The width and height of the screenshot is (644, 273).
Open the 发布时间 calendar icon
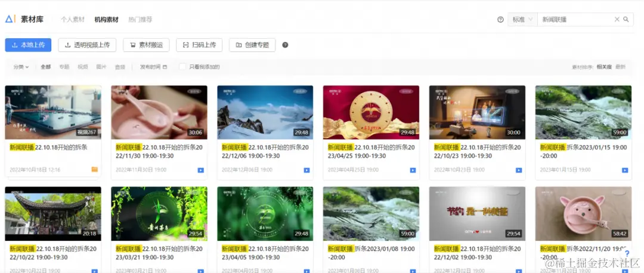[165, 67]
